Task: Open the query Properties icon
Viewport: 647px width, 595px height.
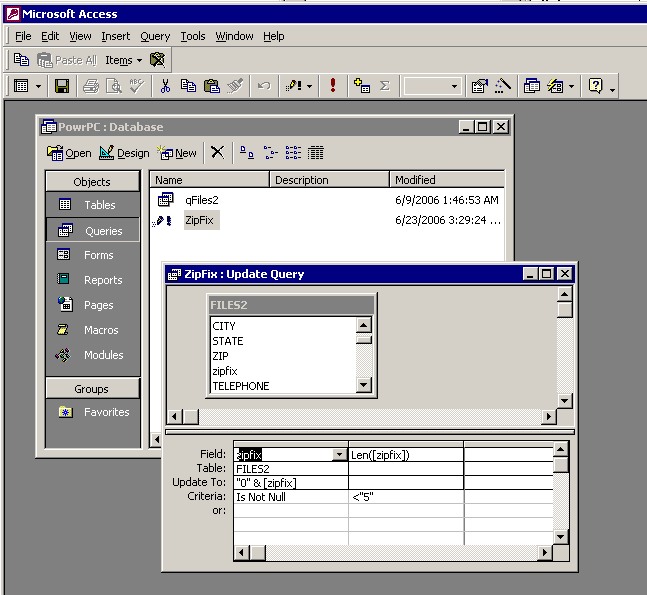Action: coord(479,86)
